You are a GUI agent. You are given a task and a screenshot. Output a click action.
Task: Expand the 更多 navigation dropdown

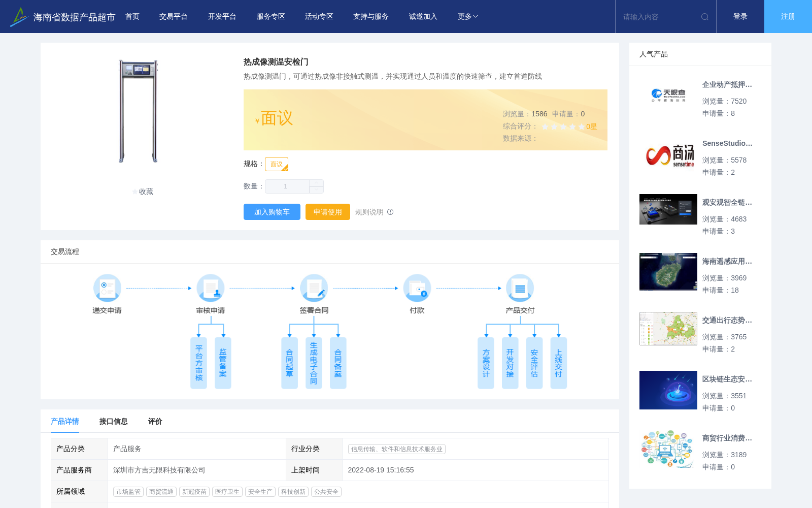point(467,17)
